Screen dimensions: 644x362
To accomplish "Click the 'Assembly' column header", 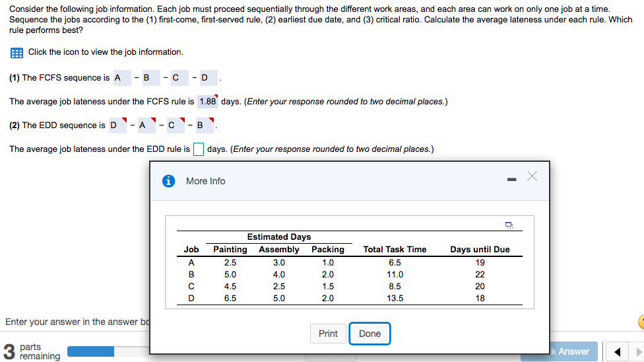I will (279, 249).
